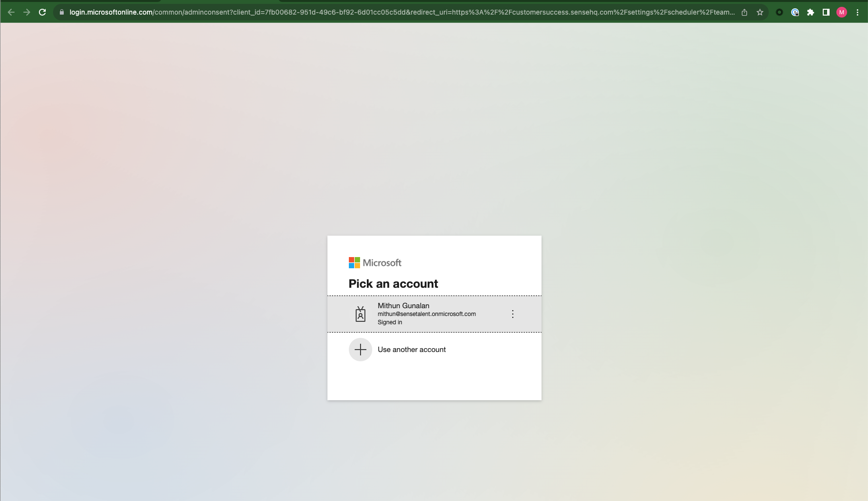This screenshot has height=501, width=868.
Task: Click the plus icon for another account
Action: 361,350
